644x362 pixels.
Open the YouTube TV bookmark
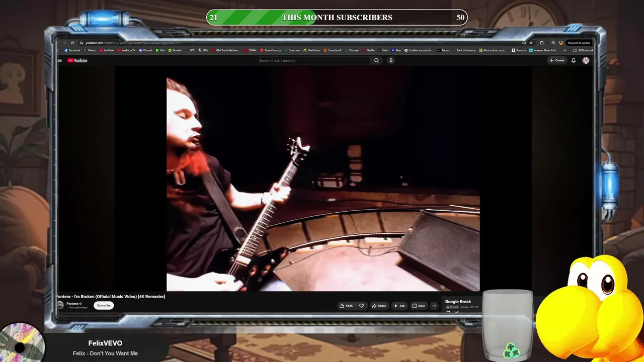pos(126,50)
